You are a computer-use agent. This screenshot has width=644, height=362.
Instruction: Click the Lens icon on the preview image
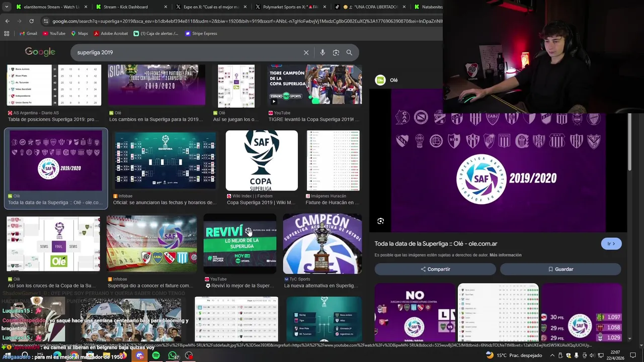coord(380,221)
